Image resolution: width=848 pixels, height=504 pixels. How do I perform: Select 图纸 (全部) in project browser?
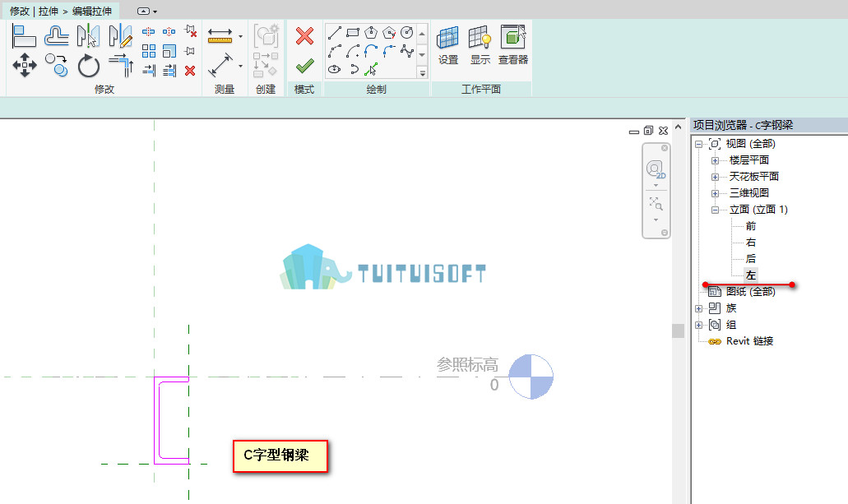point(751,292)
